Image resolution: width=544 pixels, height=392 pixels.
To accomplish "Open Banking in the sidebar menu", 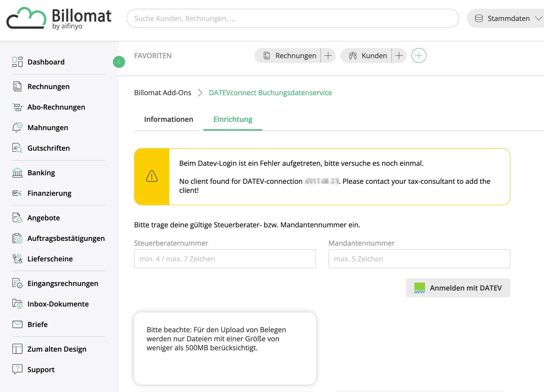I will [x=41, y=173].
